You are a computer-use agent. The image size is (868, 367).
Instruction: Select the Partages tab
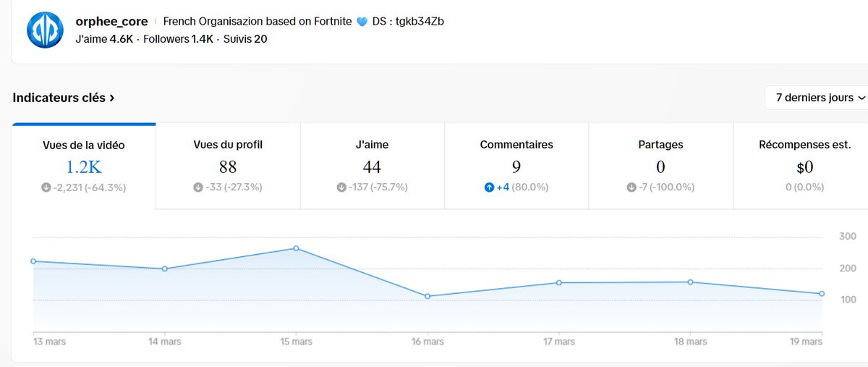(660, 166)
